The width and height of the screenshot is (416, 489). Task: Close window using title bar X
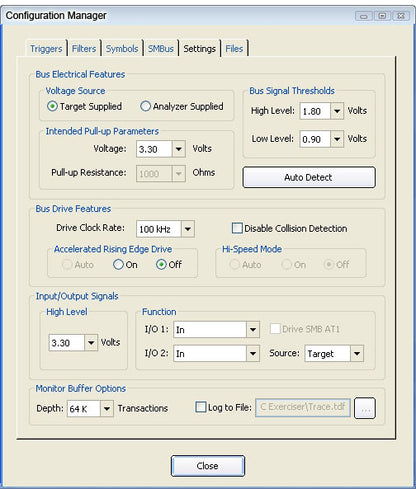pyautogui.click(x=401, y=16)
